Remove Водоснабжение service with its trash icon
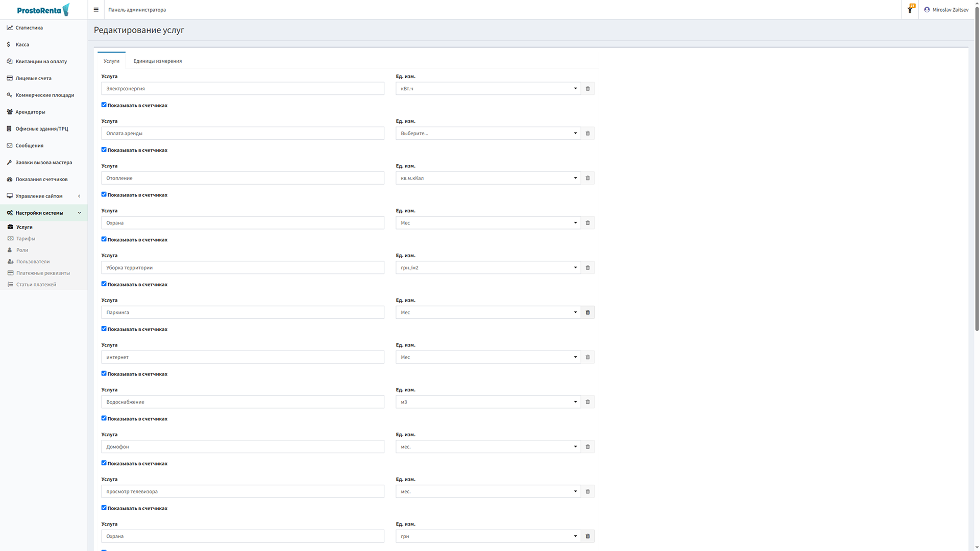This screenshot has height=551, width=980. pyautogui.click(x=587, y=402)
